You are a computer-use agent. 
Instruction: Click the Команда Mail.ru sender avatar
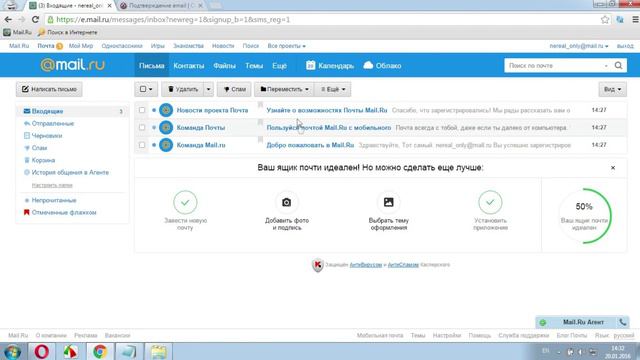pyautogui.click(x=166, y=145)
